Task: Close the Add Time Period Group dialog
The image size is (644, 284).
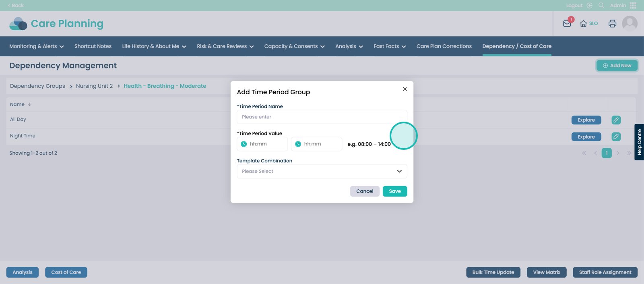Action: 405,89
